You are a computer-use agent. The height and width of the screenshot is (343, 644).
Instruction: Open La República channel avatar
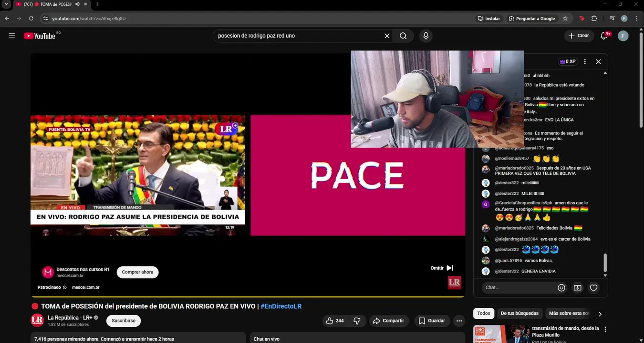click(37, 321)
